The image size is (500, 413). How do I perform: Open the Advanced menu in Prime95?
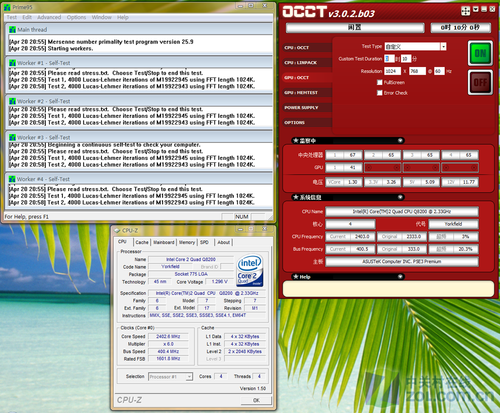(x=49, y=17)
